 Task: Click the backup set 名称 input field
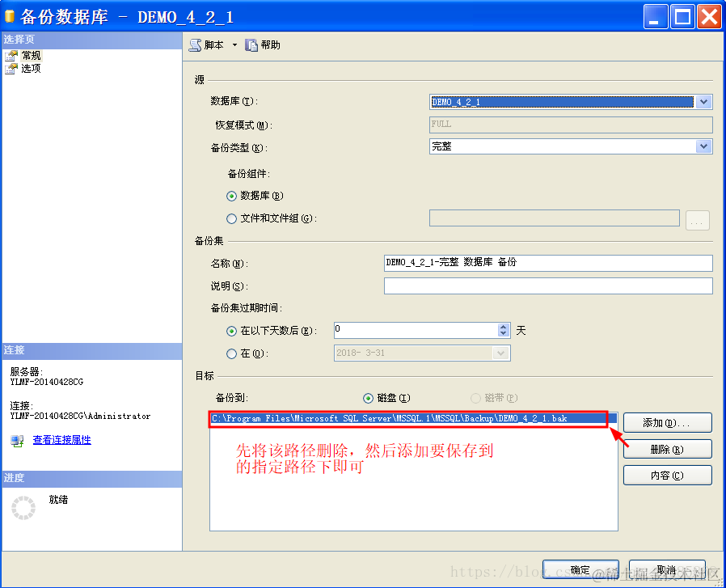click(x=548, y=263)
